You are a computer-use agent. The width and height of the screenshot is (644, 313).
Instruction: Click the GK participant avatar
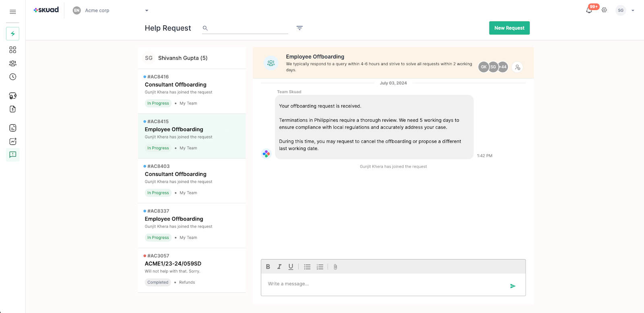(x=483, y=67)
